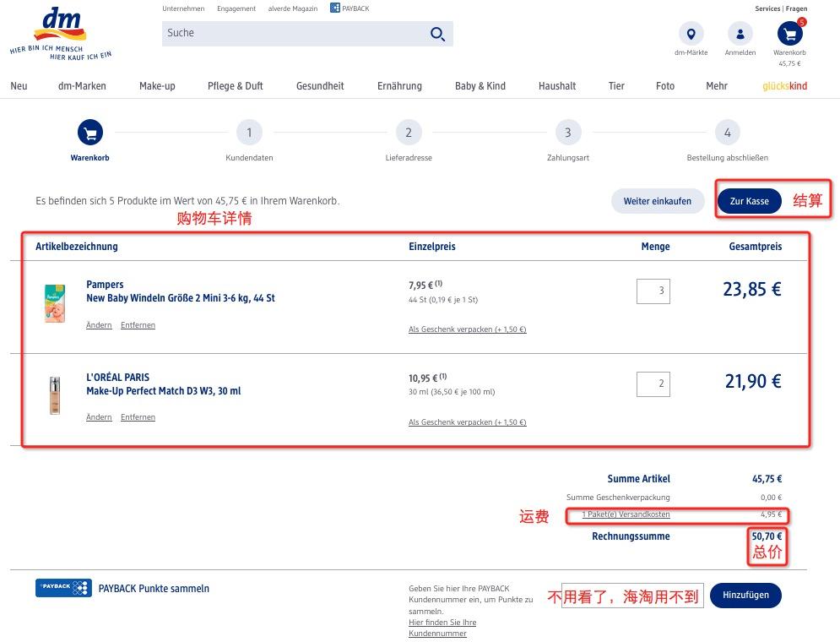Image resolution: width=840 pixels, height=642 pixels.
Task: Click Entfernen for the L'Oréal item
Action: [138, 417]
